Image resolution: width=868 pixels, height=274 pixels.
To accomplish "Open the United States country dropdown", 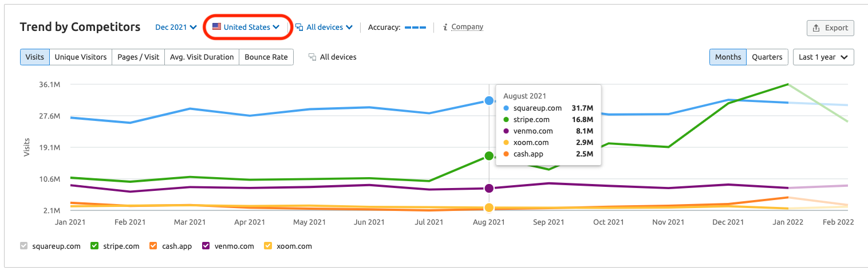I will [x=246, y=27].
